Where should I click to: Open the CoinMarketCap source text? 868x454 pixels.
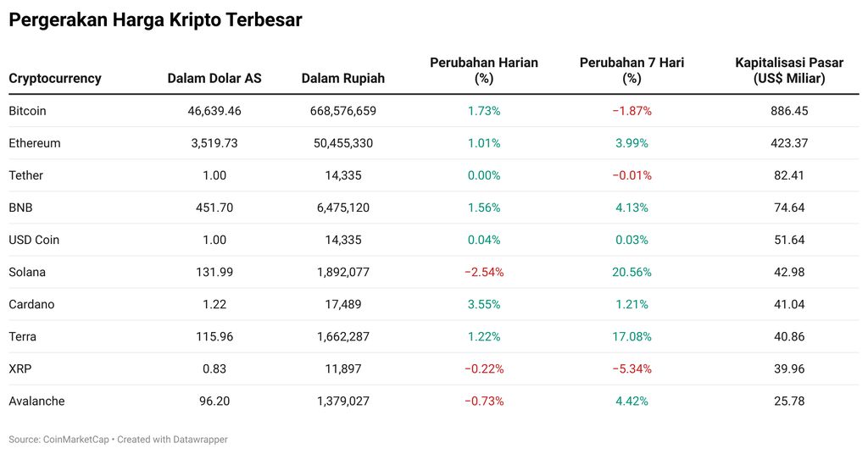point(75,440)
